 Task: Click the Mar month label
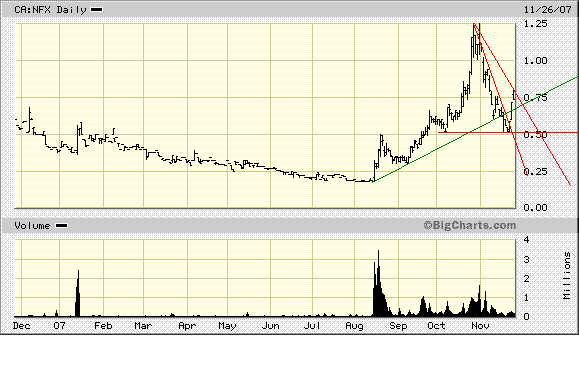143,326
